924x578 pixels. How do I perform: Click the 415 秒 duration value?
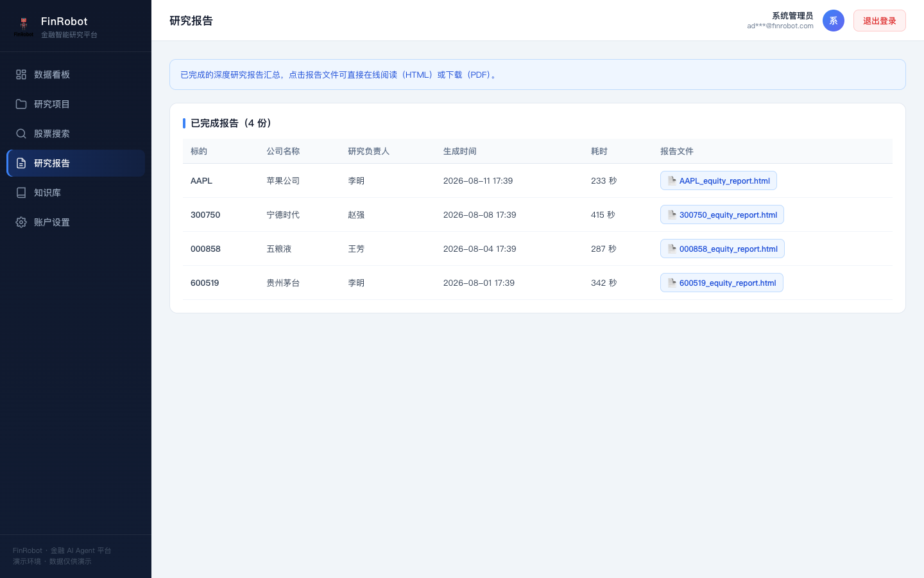coord(603,215)
